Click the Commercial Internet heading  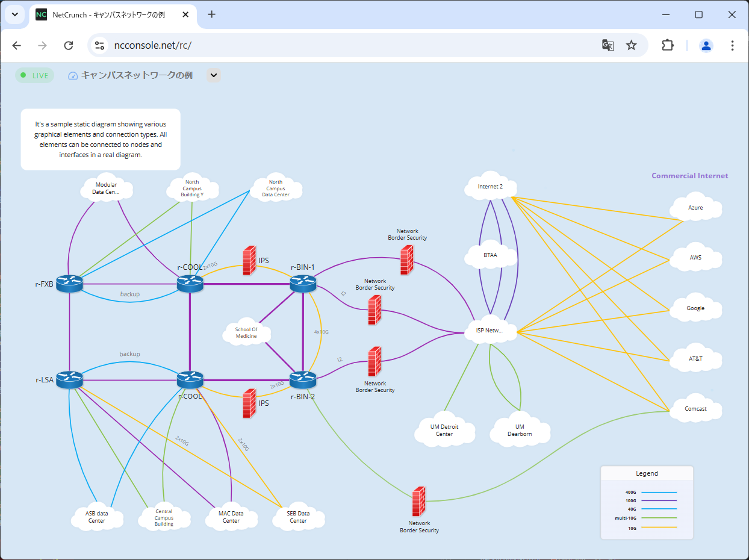point(690,176)
